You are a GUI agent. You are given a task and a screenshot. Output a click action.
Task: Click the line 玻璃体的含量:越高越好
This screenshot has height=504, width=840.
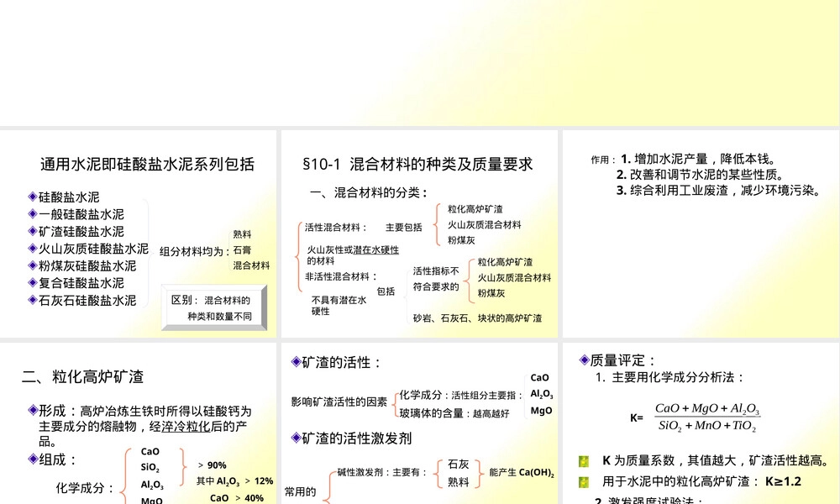pos(454,413)
